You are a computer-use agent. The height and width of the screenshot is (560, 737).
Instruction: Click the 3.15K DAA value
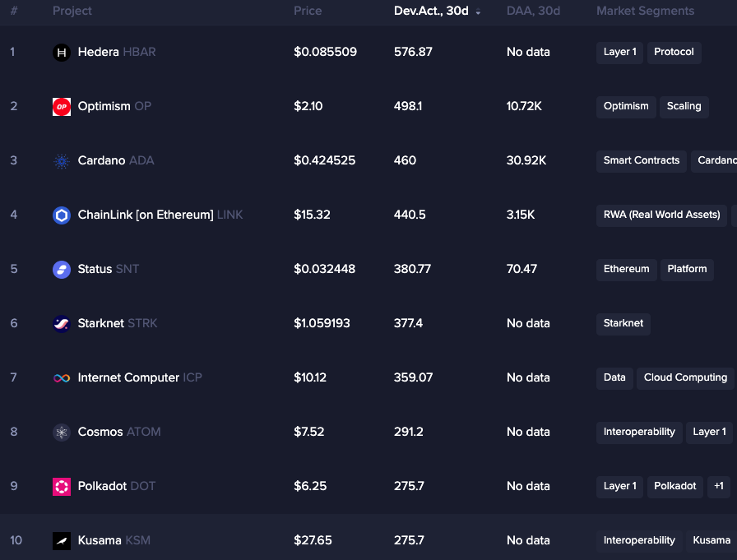pyautogui.click(x=521, y=215)
